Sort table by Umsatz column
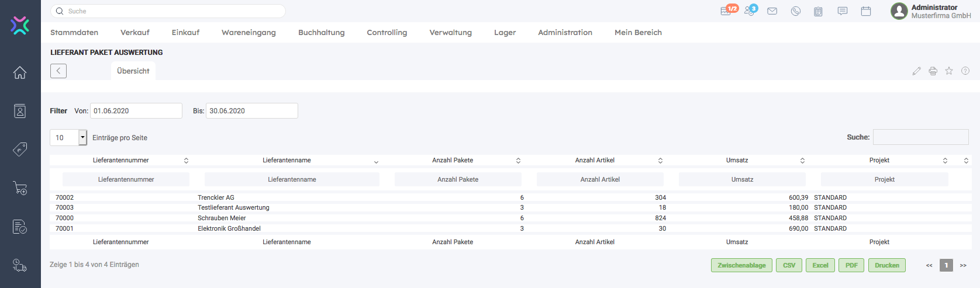Screen dimensions: 980x288 (x=737, y=160)
